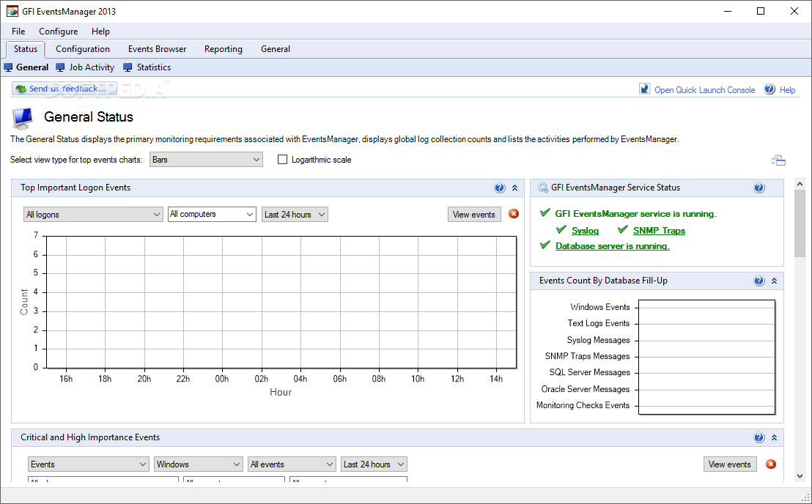Image resolution: width=812 pixels, height=504 pixels.
Task: Open help for Service Status panel
Action: (x=759, y=188)
